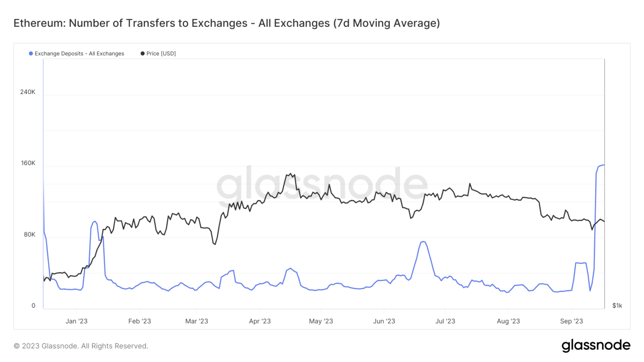Click the glassnode watermark in chart center
Image resolution: width=644 pixels, height=362 pixels.
click(x=322, y=185)
